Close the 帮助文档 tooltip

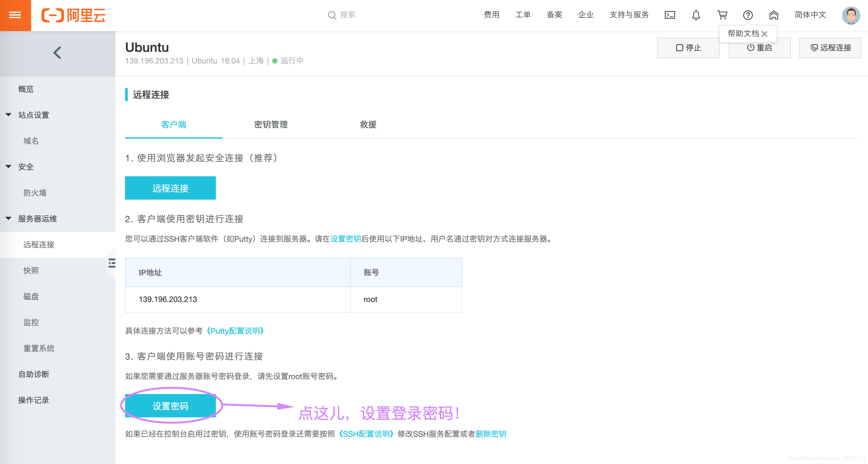click(x=765, y=34)
